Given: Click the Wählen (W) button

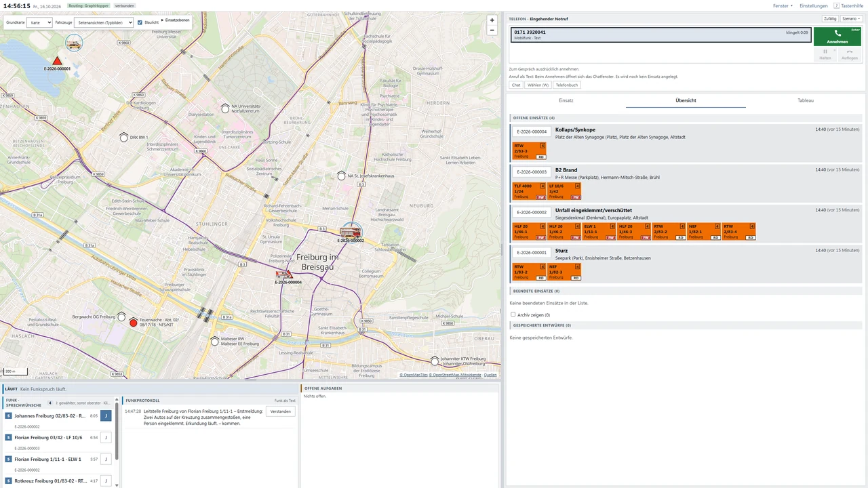Looking at the screenshot, I should click(538, 85).
